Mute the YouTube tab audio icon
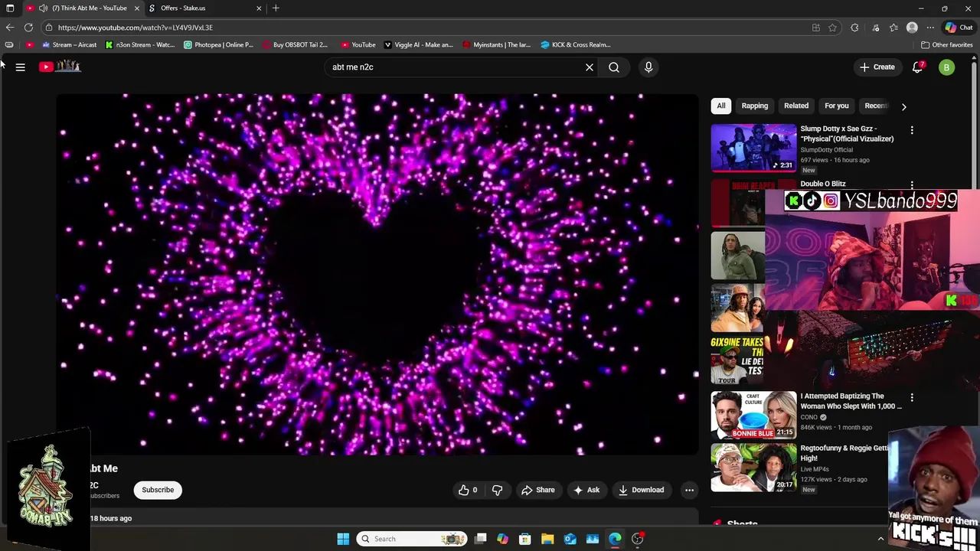Viewport: 980px width, 551px height. (43, 8)
